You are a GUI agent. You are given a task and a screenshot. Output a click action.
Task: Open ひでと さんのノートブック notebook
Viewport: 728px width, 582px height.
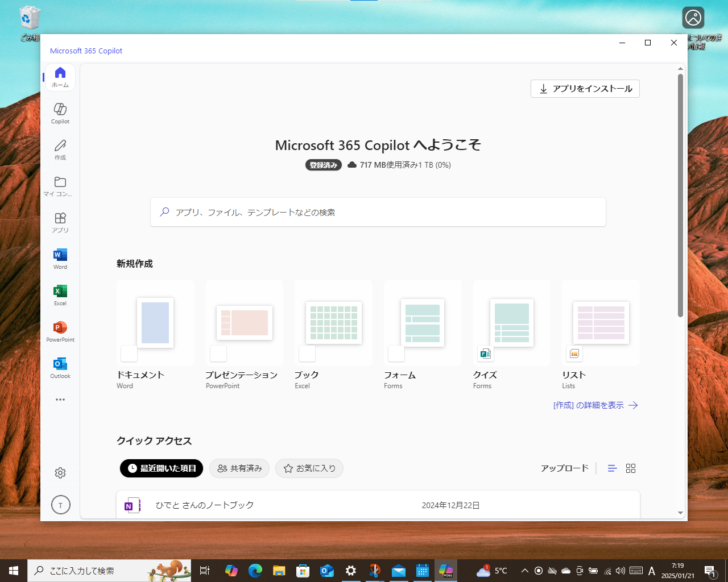(205, 505)
